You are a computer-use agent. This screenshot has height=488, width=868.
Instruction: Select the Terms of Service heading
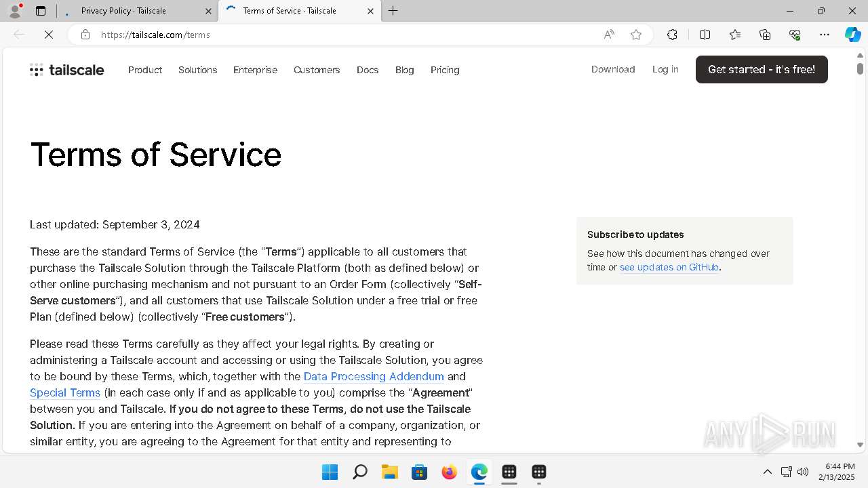156,155
